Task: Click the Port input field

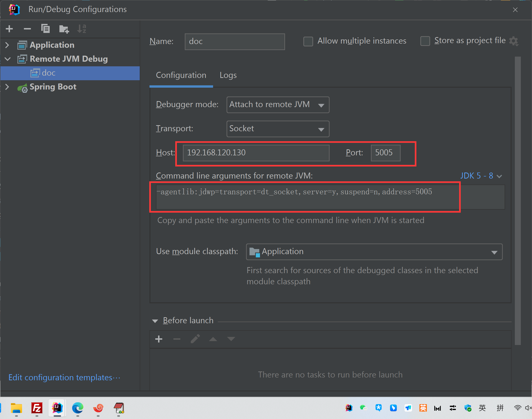Action: [x=386, y=153]
